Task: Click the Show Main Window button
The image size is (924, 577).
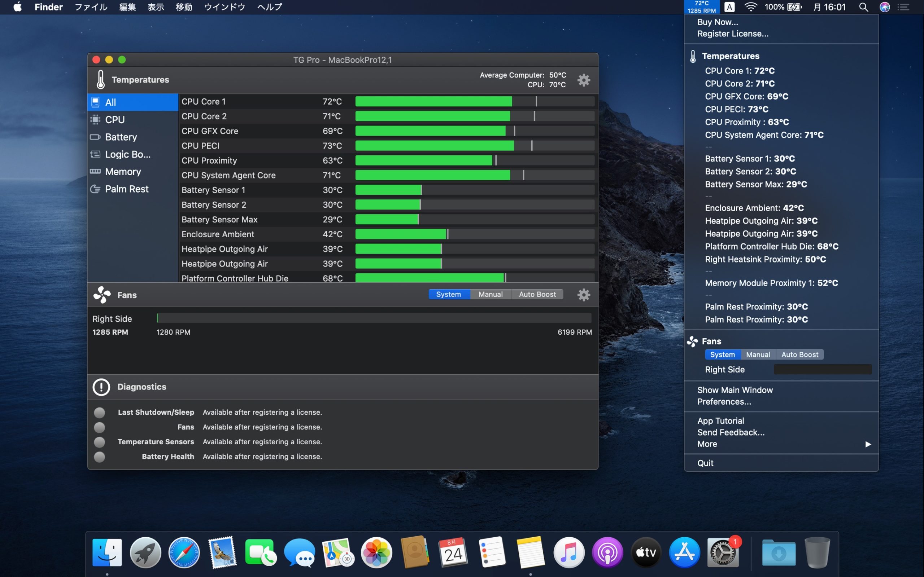Action: (x=735, y=389)
